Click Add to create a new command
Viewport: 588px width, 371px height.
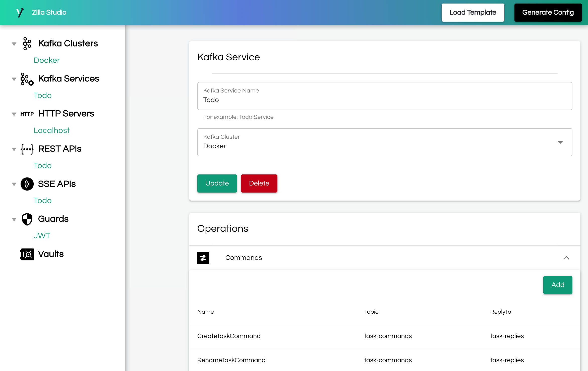coord(558,285)
